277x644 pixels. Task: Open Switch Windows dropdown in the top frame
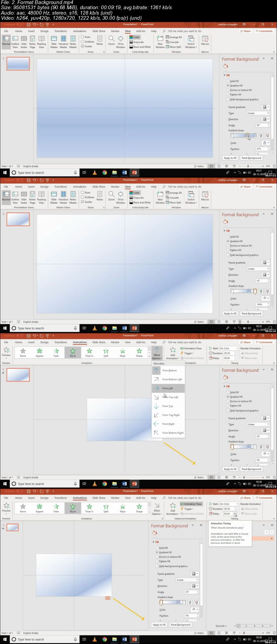point(191,42)
